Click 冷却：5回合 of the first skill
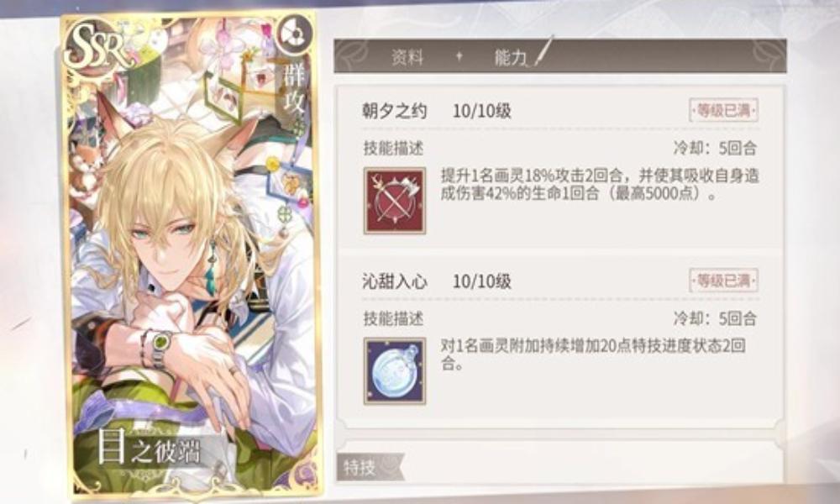This screenshot has height=504, width=840. pos(715,148)
